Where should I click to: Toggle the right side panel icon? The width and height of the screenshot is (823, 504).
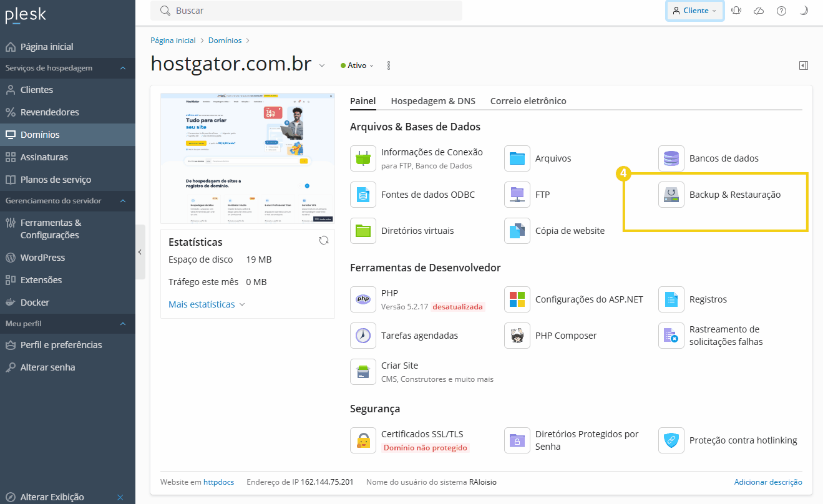tap(804, 65)
